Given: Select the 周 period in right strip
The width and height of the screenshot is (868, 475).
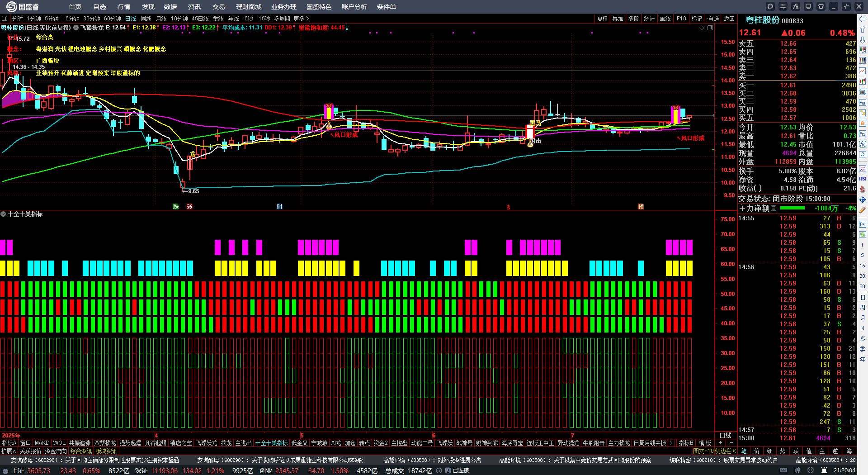Looking at the screenshot, I should [x=863, y=308].
